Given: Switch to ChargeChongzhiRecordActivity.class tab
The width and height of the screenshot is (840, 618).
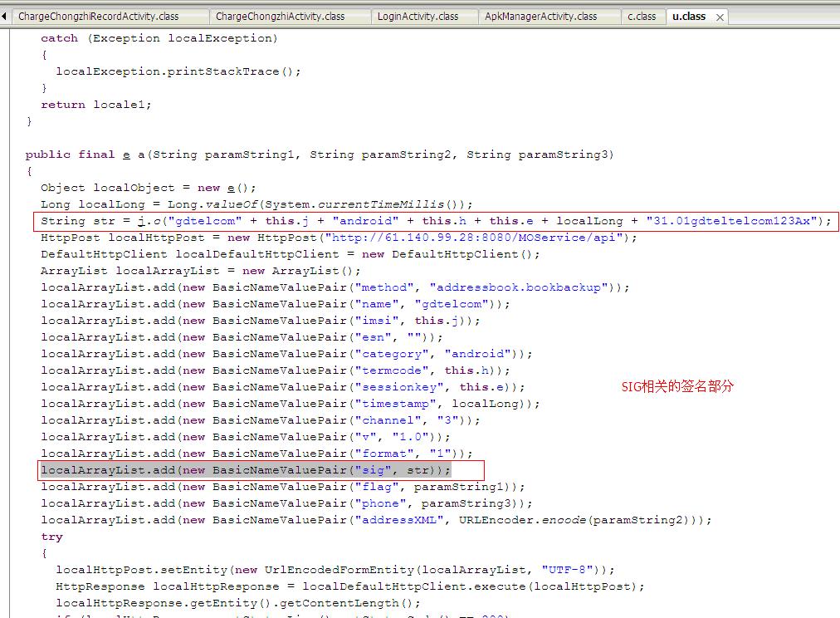Looking at the screenshot, I should click(x=99, y=17).
